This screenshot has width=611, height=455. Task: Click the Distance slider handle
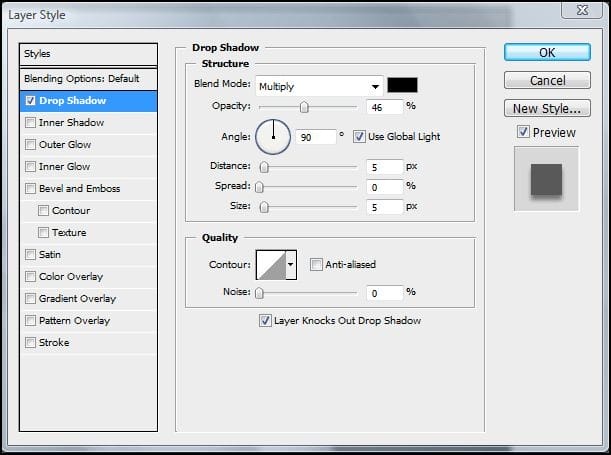coord(264,167)
